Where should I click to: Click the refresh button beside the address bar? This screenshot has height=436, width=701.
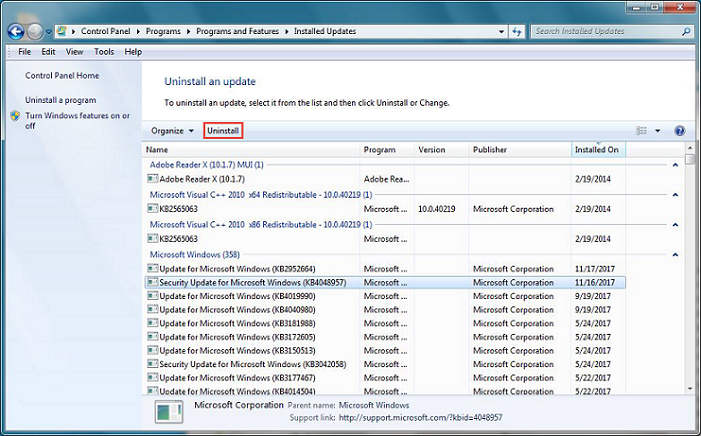click(x=517, y=31)
